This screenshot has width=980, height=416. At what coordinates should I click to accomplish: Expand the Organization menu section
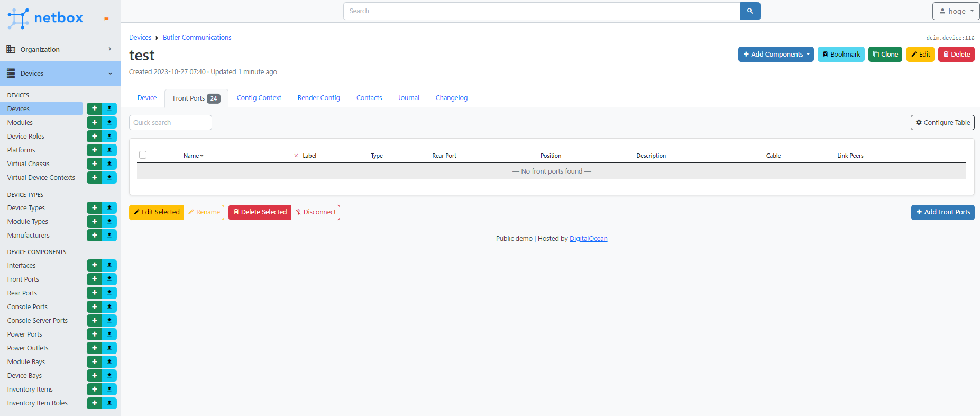(60, 49)
